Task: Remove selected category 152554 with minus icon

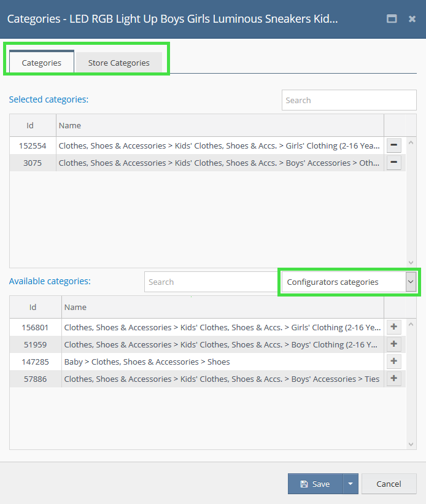Action: (x=393, y=145)
